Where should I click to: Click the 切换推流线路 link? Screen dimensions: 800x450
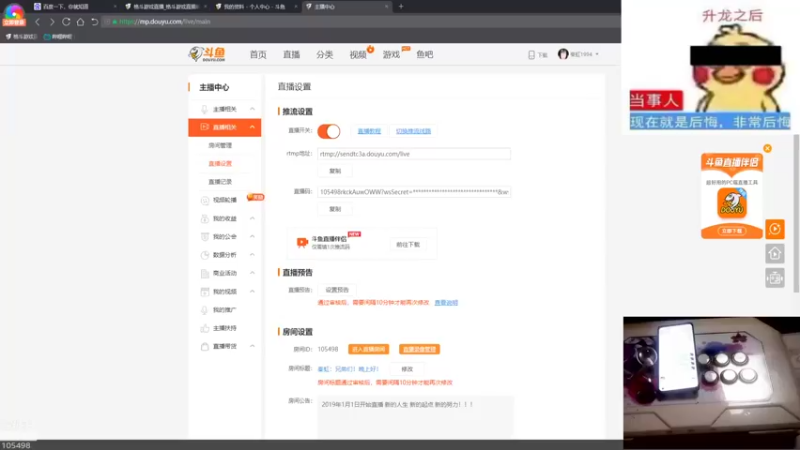pos(413,131)
